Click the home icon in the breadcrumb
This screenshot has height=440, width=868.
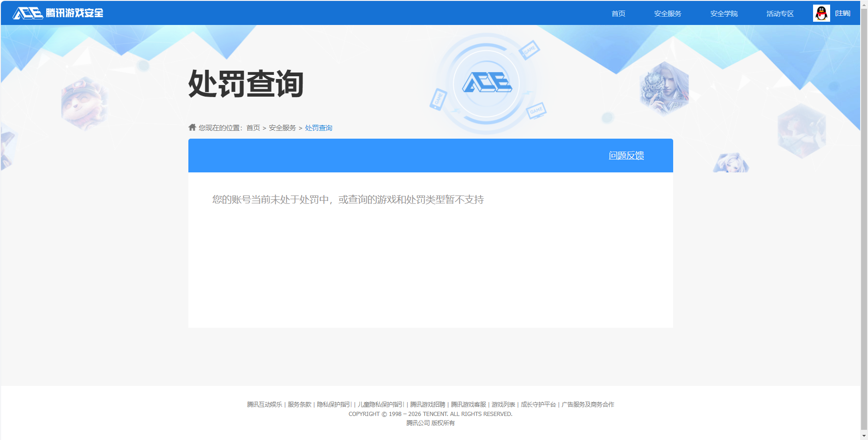click(192, 127)
